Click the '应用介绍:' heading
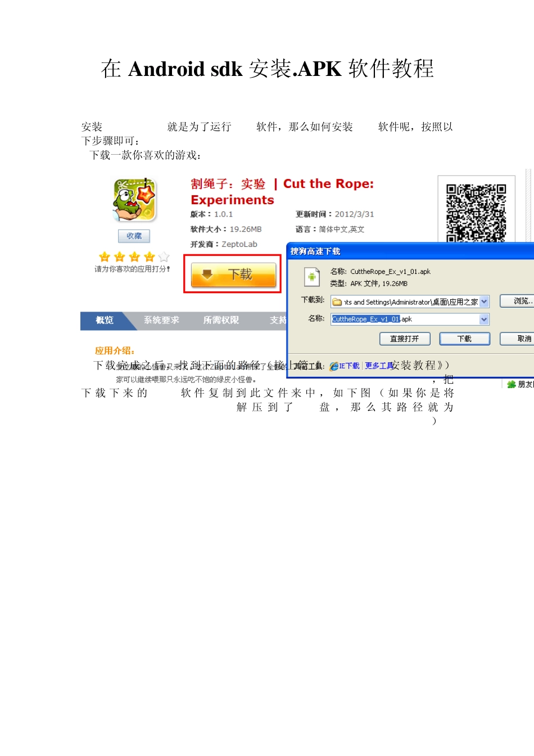534x756 pixels. pos(115,350)
